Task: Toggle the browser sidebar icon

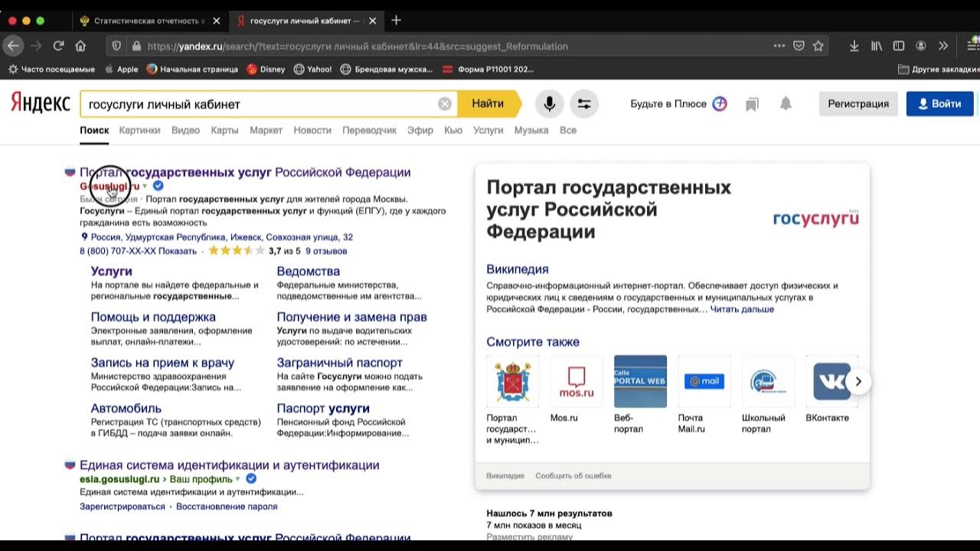Action: click(899, 46)
